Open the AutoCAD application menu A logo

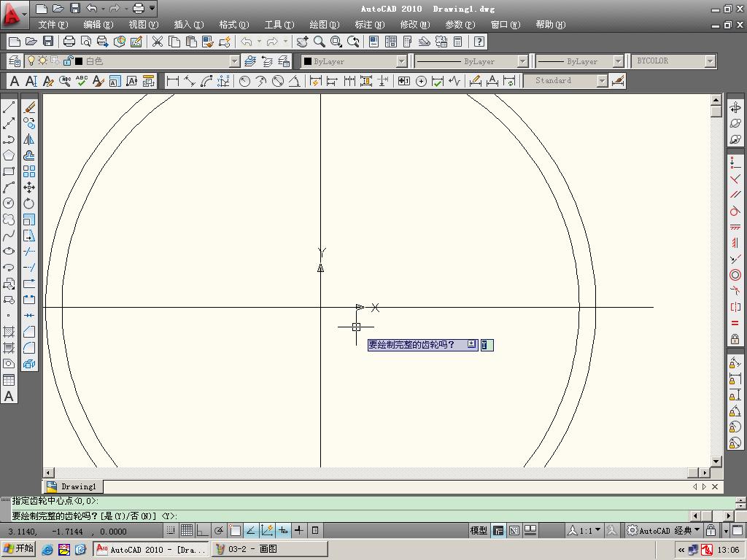pos(13,15)
